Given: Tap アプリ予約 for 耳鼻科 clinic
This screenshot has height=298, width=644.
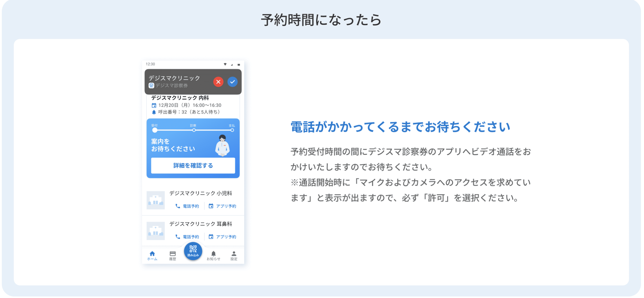Looking at the screenshot, I should [x=222, y=237].
